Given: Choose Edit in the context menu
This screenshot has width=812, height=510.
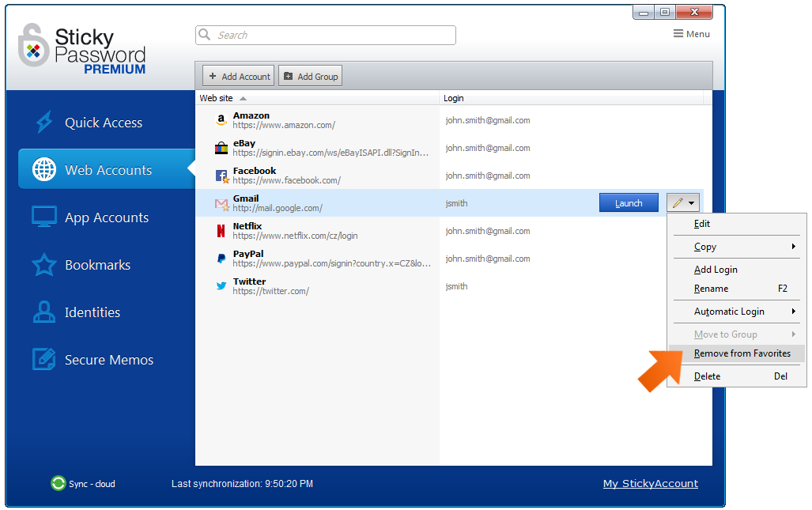Looking at the screenshot, I should click(736, 224).
